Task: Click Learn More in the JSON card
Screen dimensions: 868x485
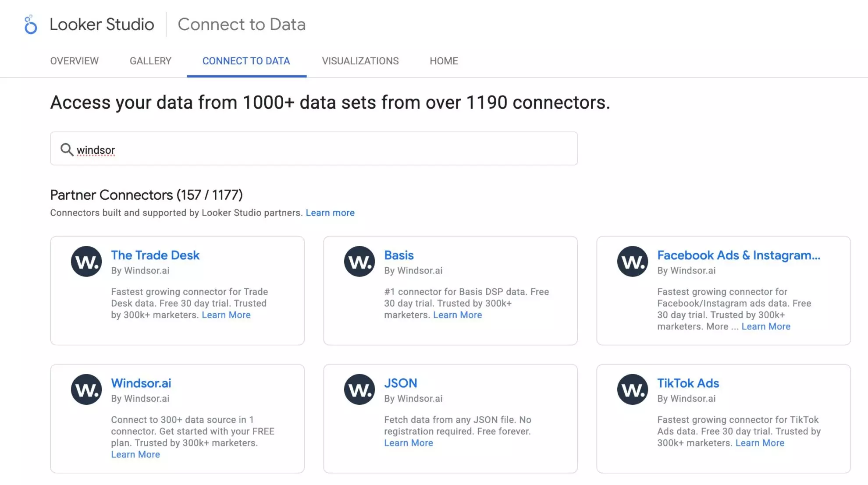Action: pos(409,443)
